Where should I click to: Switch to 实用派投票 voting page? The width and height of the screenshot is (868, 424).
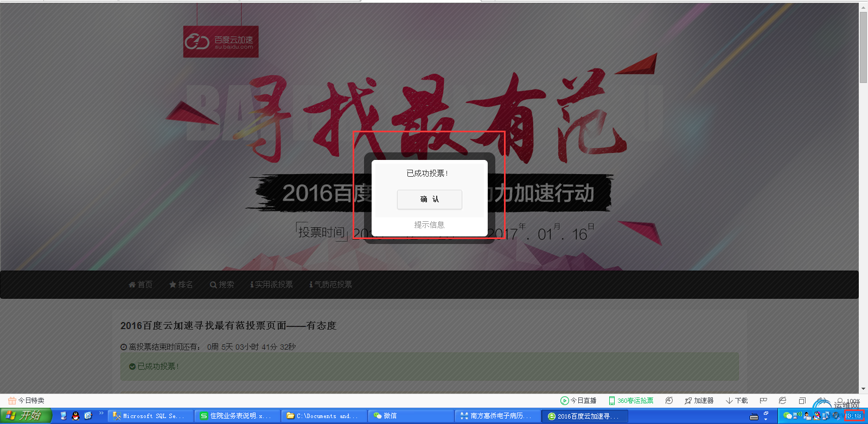[271, 285]
